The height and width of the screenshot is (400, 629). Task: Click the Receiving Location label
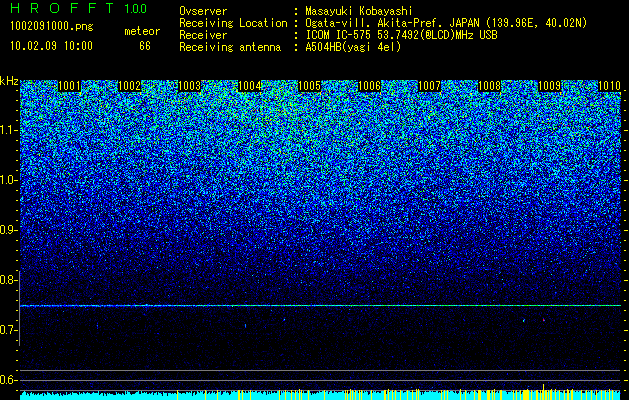(233, 23)
